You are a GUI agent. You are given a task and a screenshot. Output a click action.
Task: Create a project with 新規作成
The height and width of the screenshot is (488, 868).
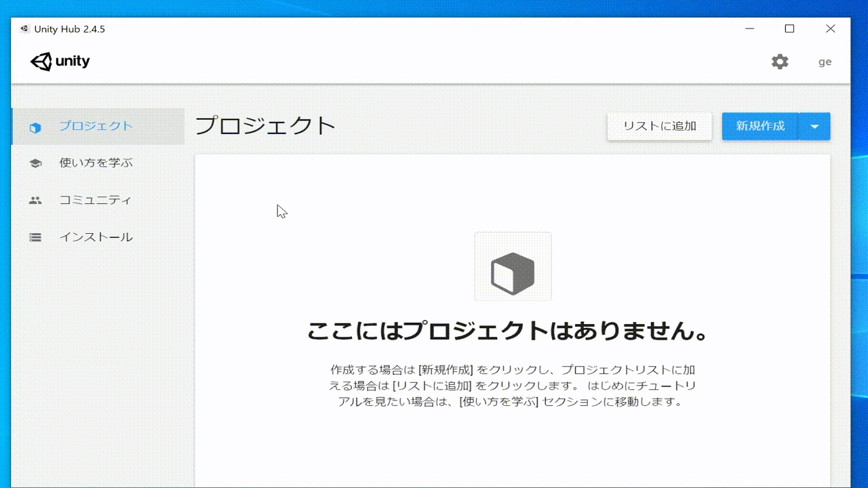pos(760,126)
